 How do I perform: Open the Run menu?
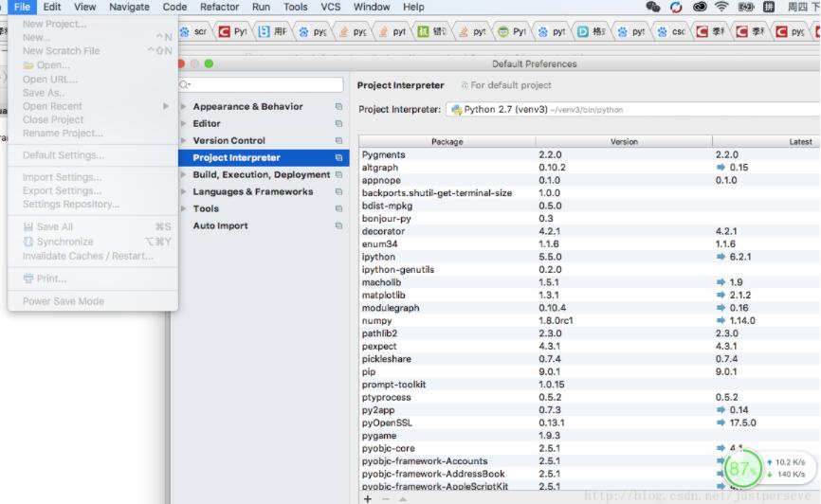[261, 7]
